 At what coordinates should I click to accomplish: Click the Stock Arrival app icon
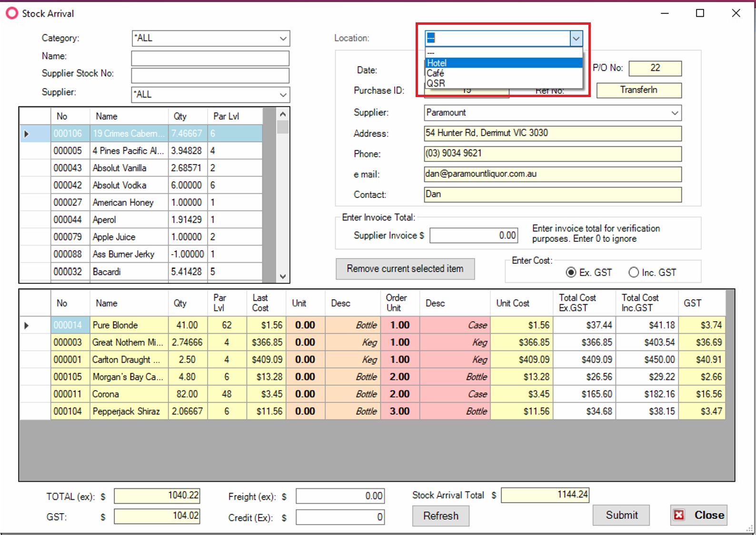(x=11, y=13)
